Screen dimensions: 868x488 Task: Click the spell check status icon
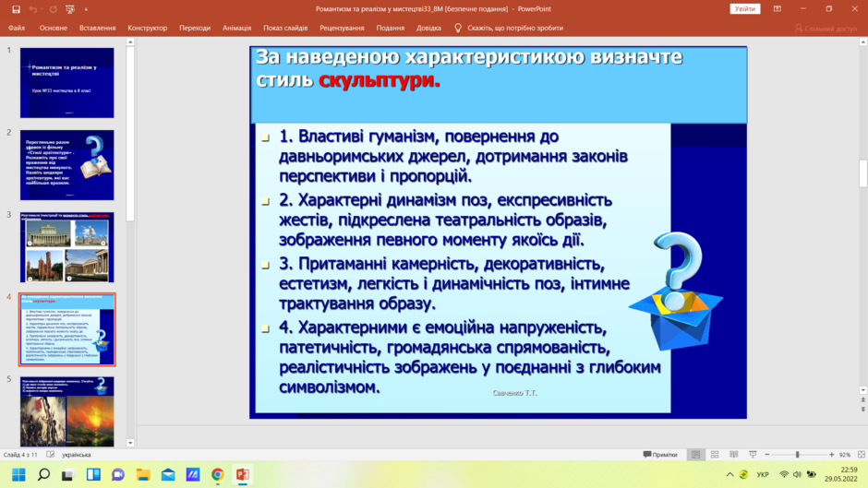[x=51, y=455]
